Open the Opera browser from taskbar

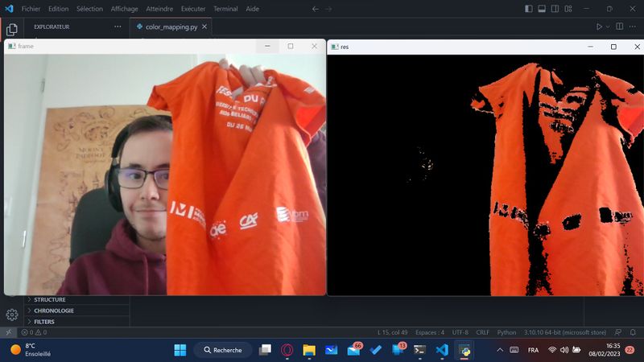tap(287, 350)
